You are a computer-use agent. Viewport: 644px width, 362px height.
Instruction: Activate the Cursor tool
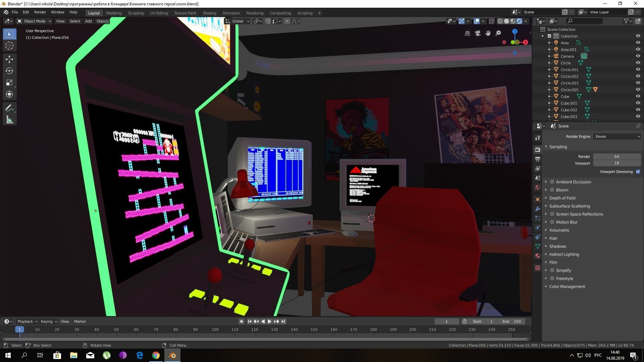(x=9, y=46)
